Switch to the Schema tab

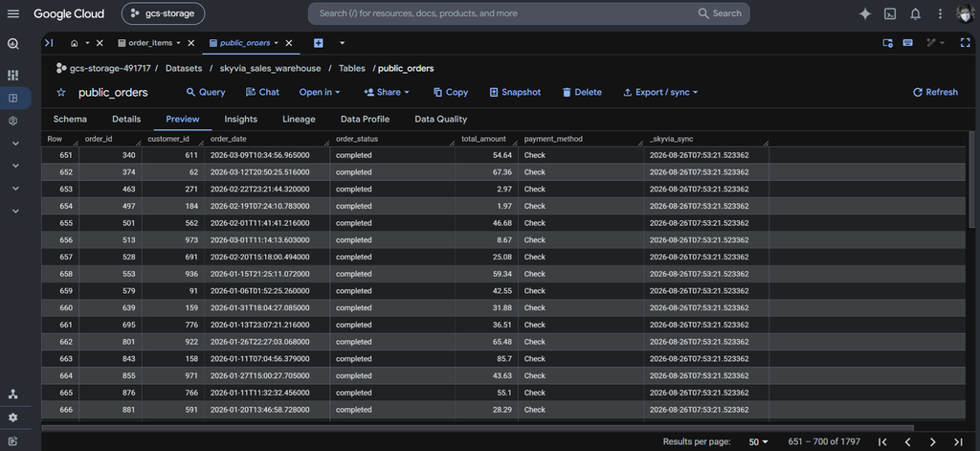pyautogui.click(x=70, y=119)
